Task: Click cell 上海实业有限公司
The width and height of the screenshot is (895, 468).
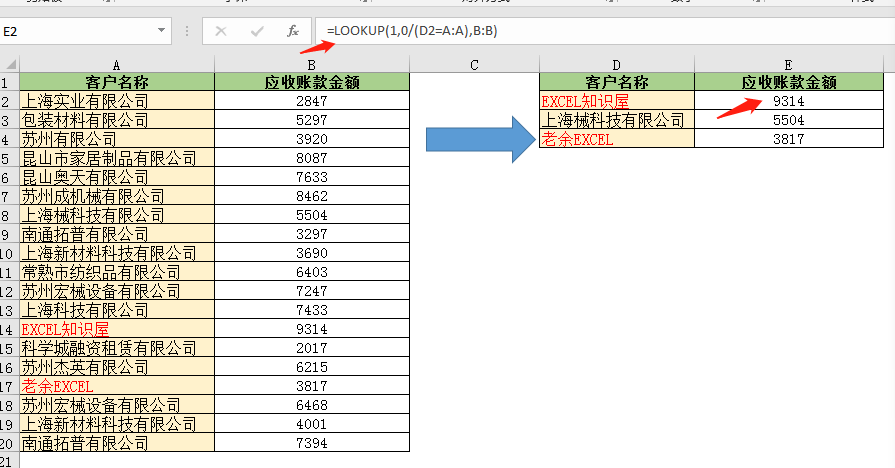Action: (x=117, y=101)
